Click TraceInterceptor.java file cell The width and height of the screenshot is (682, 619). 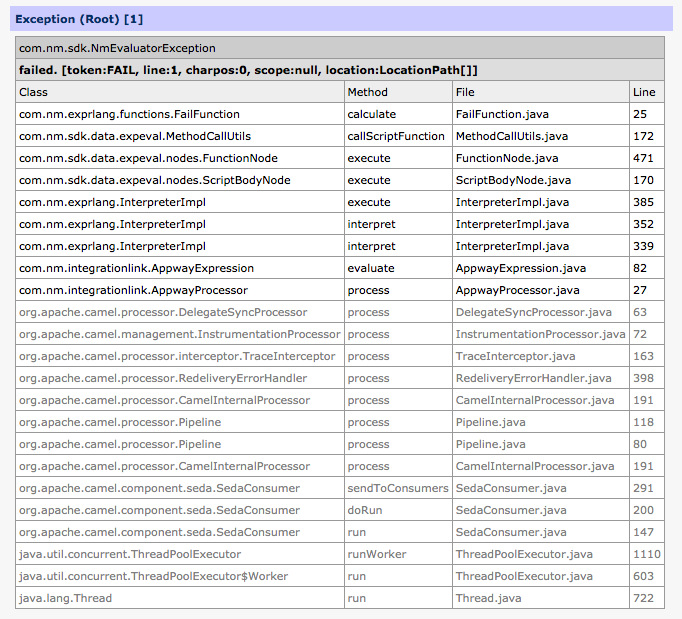(541, 356)
